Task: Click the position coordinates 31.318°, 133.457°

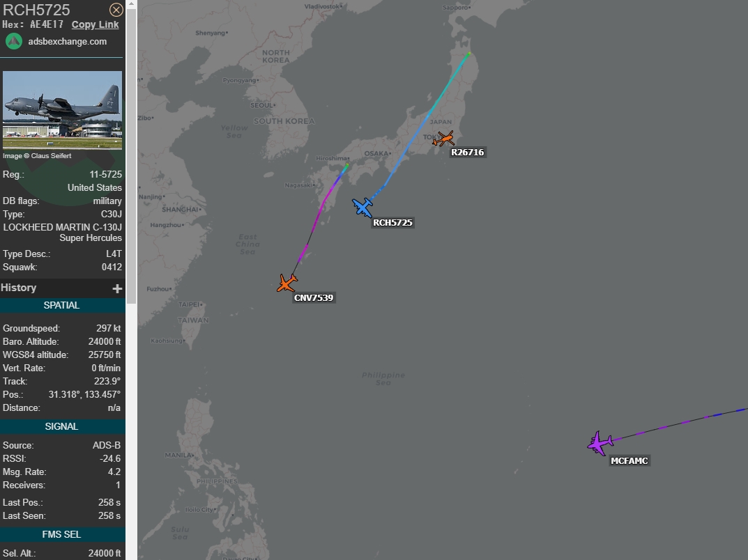Action: click(x=84, y=395)
